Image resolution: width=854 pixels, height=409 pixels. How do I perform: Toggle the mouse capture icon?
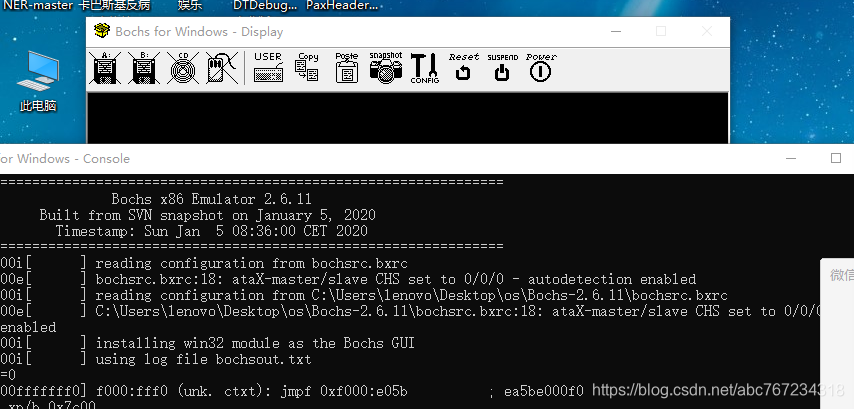coord(222,68)
